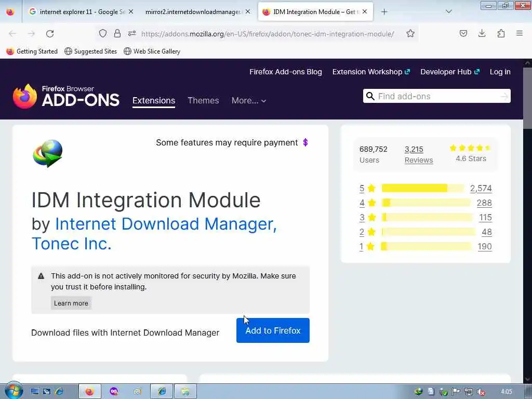Open the Web Slice Gallery bookmark

152,51
